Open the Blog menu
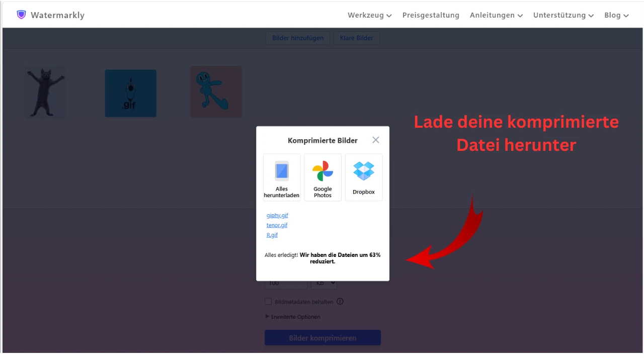Image resolution: width=644 pixels, height=362 pixels. coord(616,15)
